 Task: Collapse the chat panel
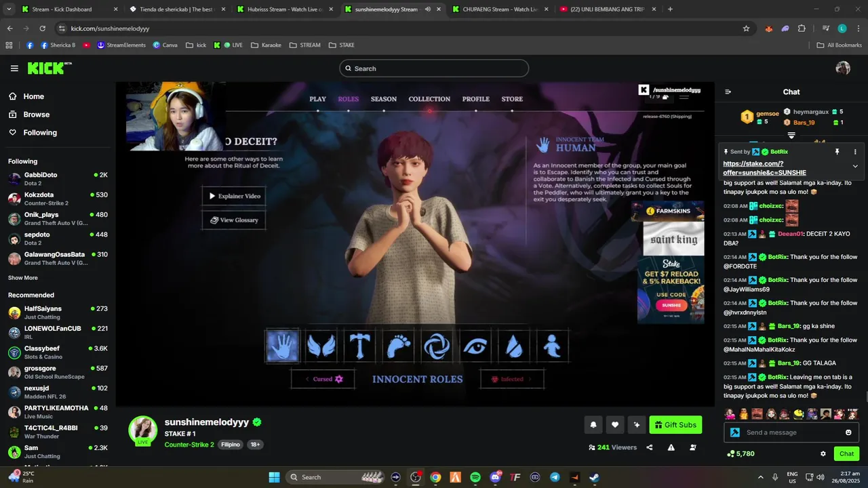coord(728,92)
